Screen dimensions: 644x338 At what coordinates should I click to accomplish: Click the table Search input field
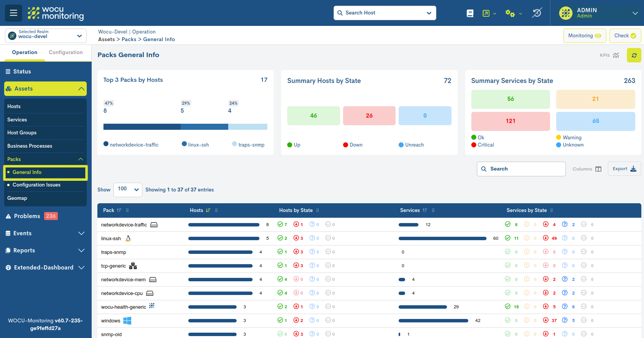point(521,169)
